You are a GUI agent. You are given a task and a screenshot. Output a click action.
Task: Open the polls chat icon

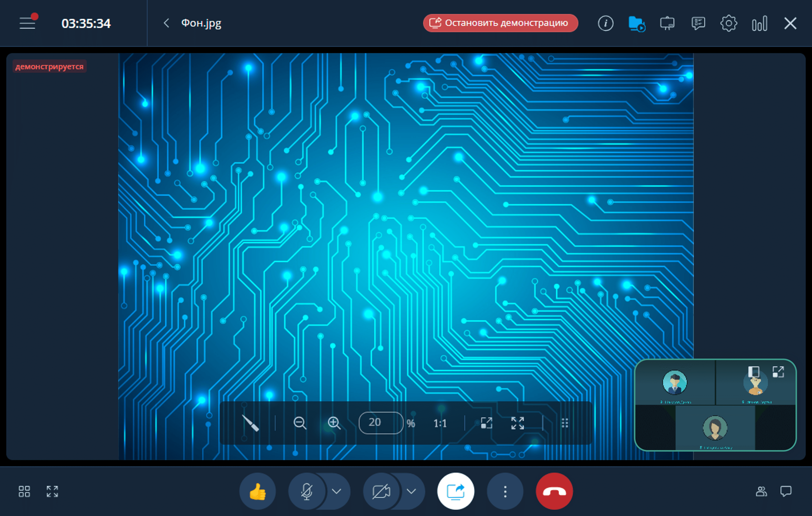tap(698, 23)
